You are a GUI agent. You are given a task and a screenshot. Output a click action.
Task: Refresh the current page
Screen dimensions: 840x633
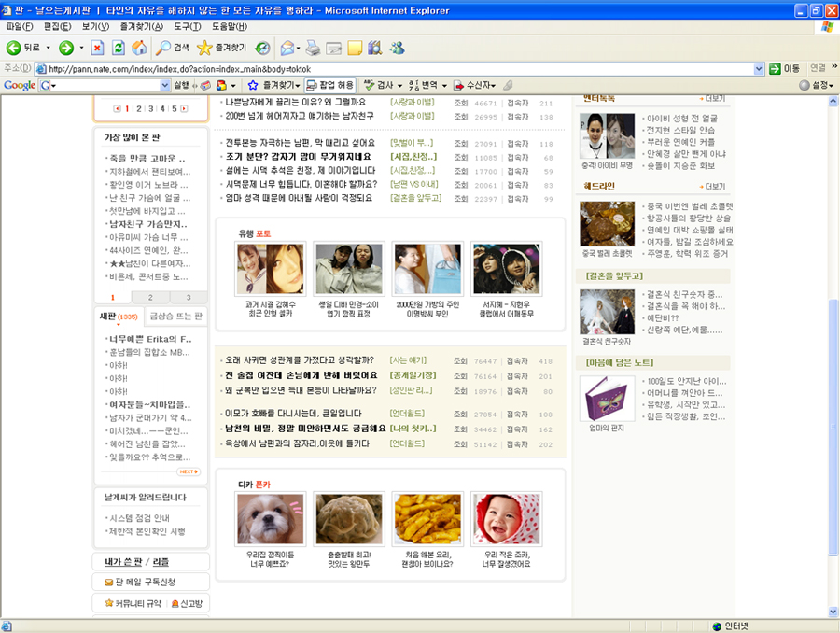click(118, 48)
